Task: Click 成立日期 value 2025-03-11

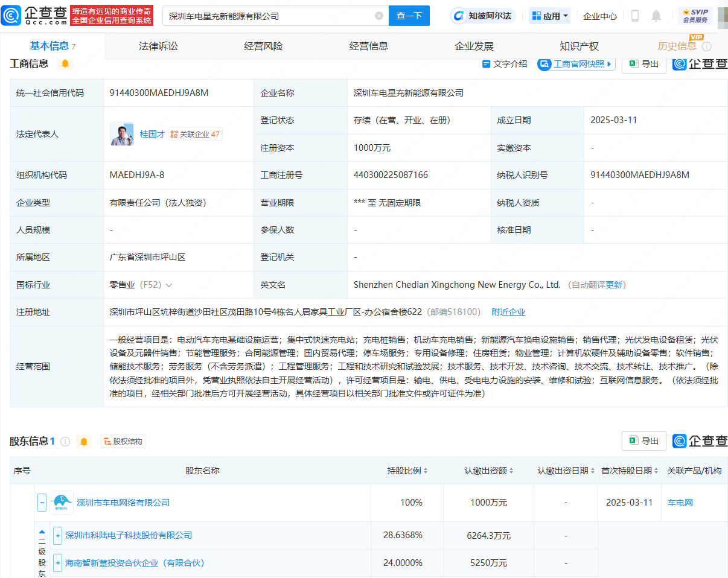Action: tap(613, 120)
